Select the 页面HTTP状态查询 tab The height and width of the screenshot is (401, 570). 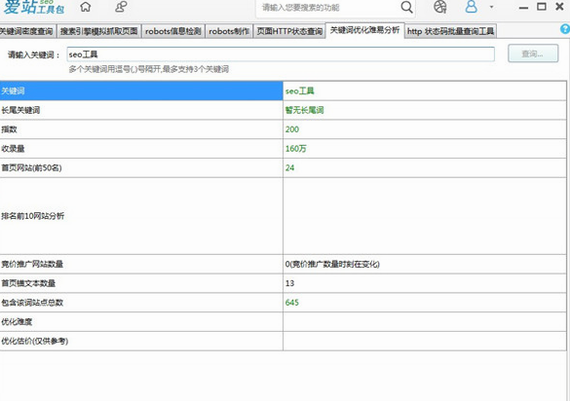pyautogui.click(x=289, y=31)
